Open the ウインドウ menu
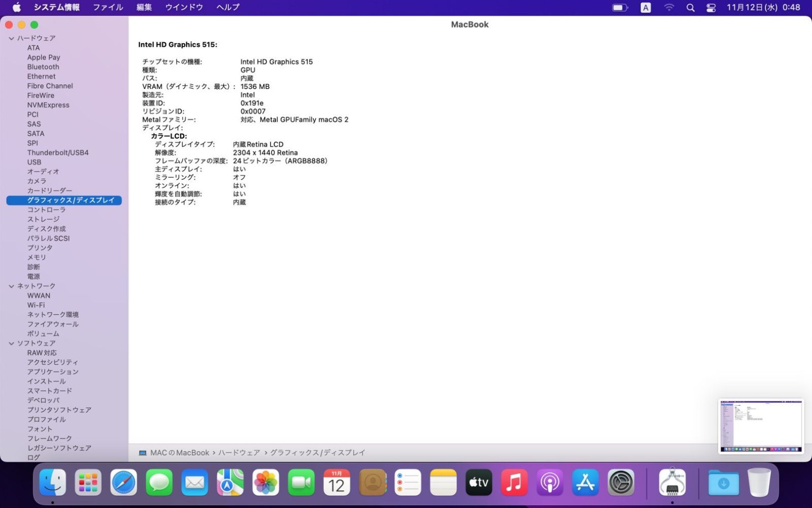Viewport: 812px width, 508px height. pos(183,7)
